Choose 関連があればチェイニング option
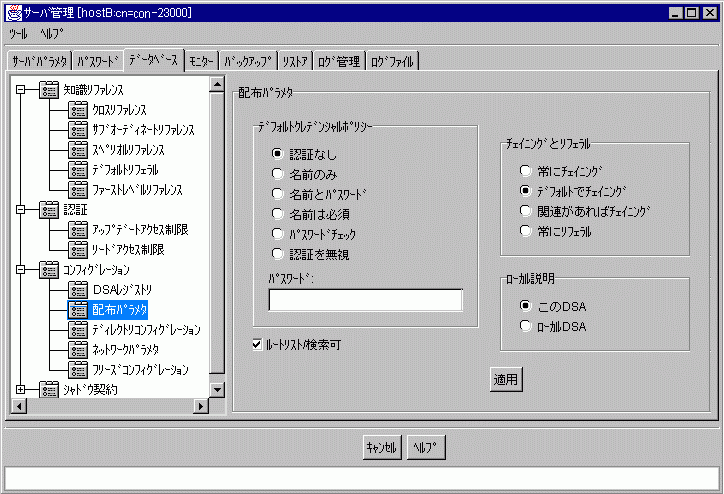This screenshot has width=724, height=494. coord(525,211)
